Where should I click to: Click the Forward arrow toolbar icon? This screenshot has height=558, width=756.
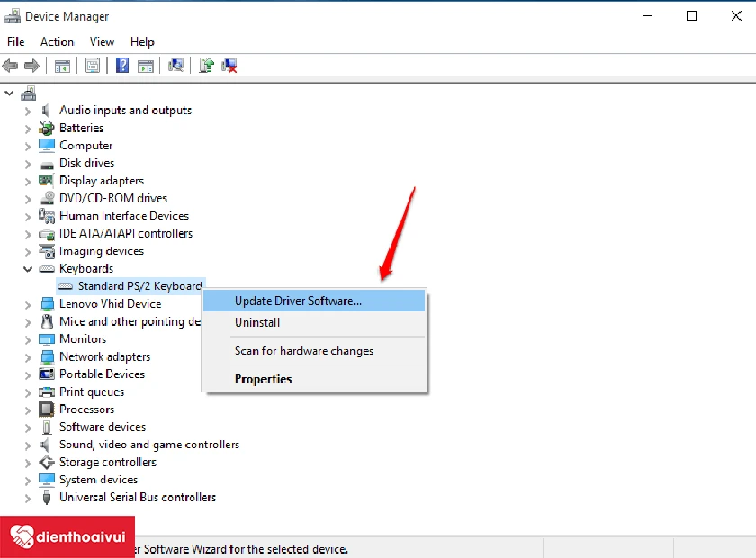click(x=31, y=65)
